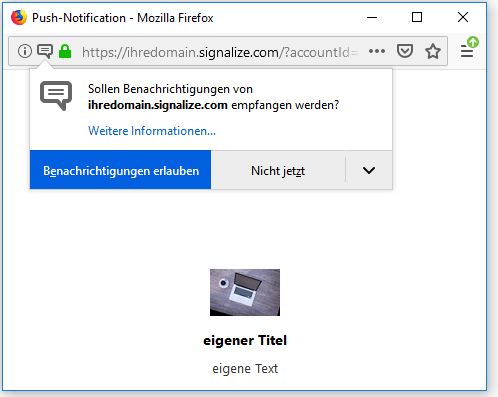Click the ihredomain.signalize.com domain text in popup
The height and width of the screenshot is (397, 498).
pyautogui.click(x=158, y=105)
